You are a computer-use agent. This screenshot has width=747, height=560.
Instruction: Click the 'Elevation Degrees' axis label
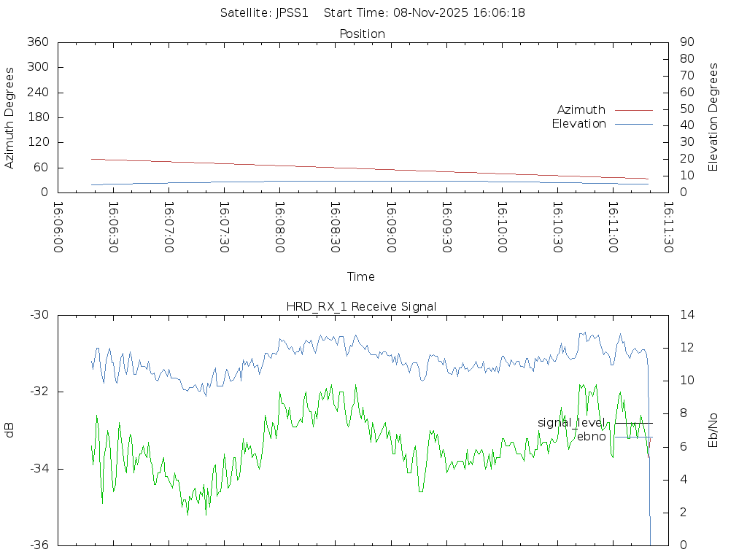713,117
